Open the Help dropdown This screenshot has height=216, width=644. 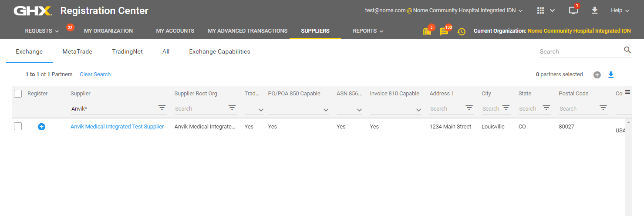coord(620,10)
